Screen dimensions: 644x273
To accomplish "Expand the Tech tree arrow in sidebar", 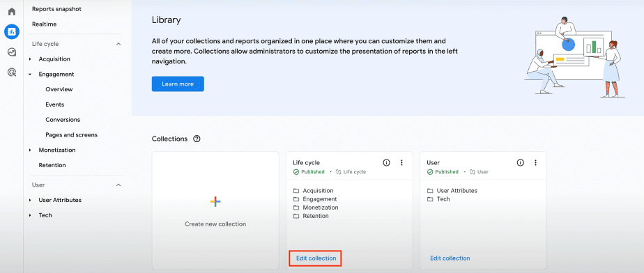I will click(31, 215).
